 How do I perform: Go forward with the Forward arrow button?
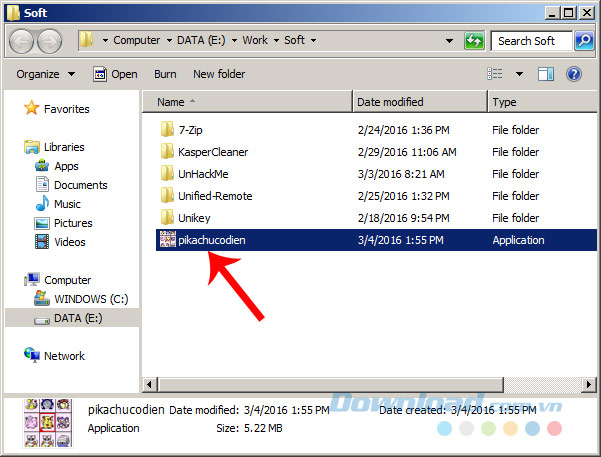coord(49,41)
